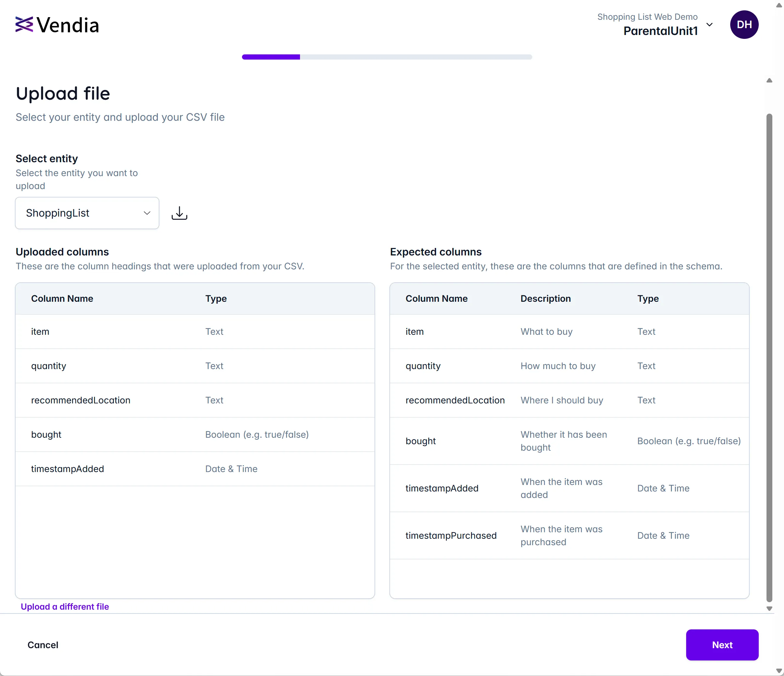Open the ShoppingList entity dropdown
Image resolution: width=784 pixels, height=676 pixels.
(x=87, y=213)
